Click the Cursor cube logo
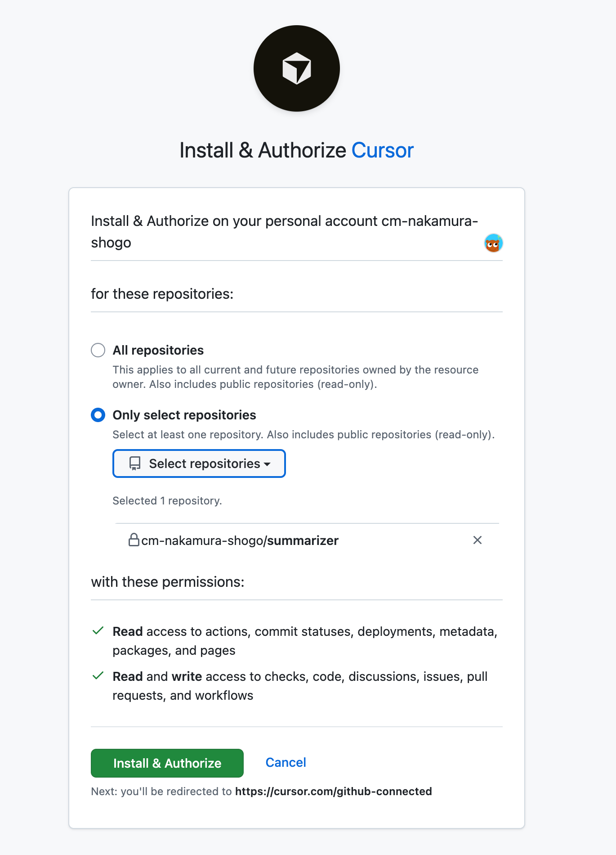616x855 pixels. pos(297,68)
